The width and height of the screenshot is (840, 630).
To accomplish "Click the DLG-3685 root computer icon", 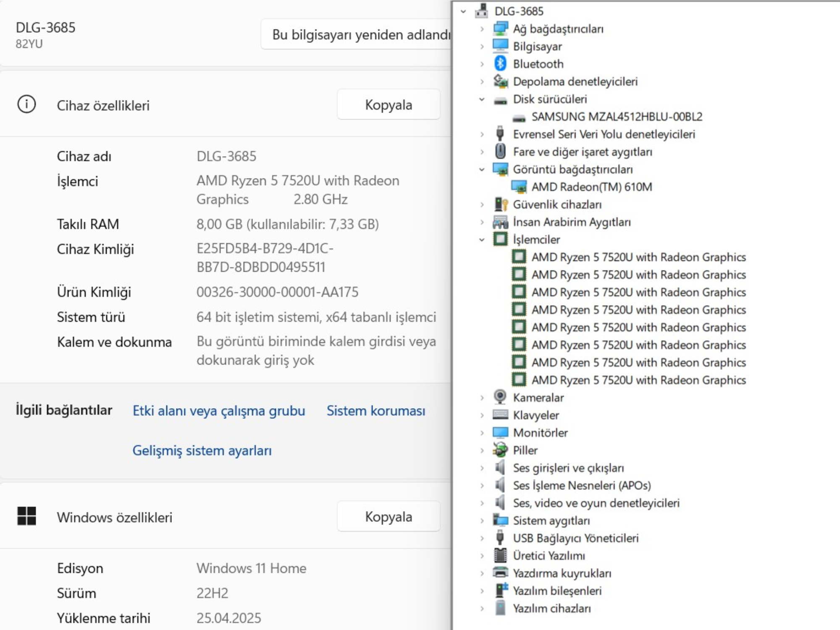I will tap(482, 11).
